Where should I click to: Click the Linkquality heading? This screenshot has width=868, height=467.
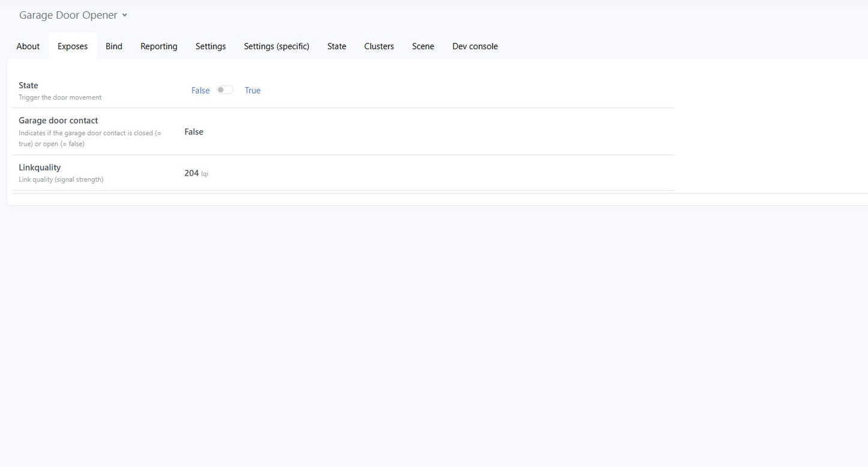coord(40,167)
